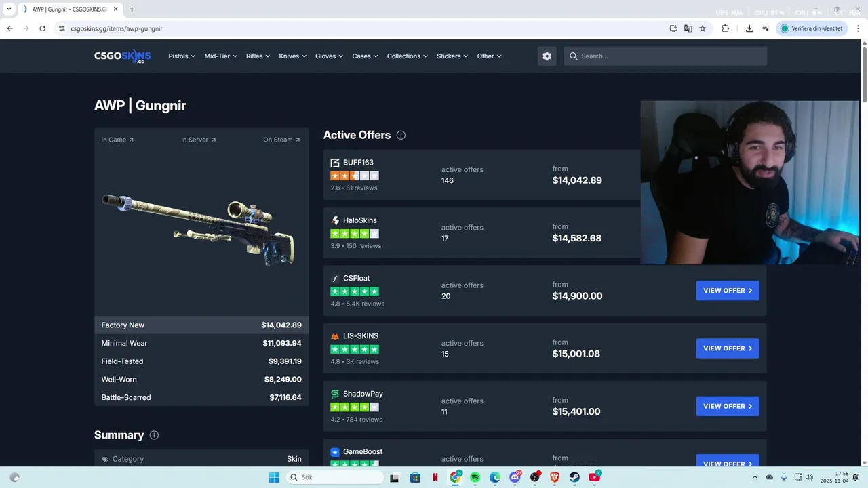Select the Minimal Wear price row
This screenshot has width=868, height=488.
pos(201,343)
